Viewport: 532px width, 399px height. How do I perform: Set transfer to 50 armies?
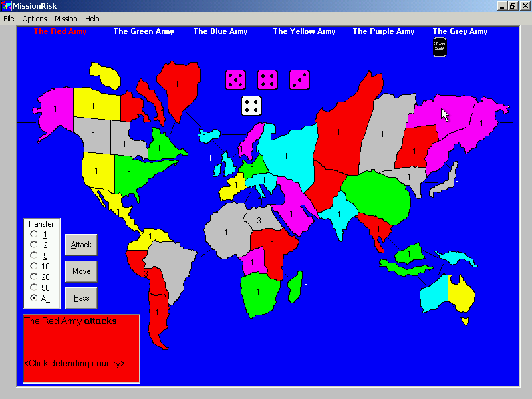tap(34, 287)
